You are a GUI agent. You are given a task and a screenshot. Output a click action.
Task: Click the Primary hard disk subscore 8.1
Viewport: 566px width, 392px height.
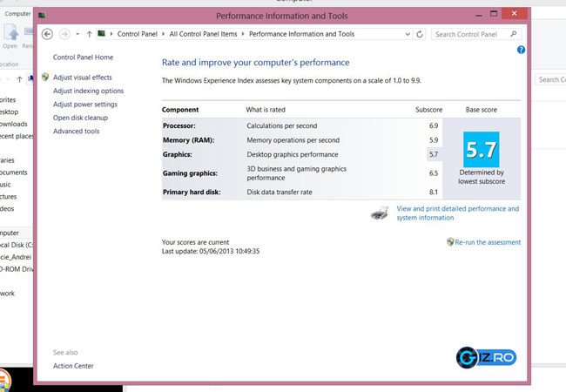pos(434,192)
